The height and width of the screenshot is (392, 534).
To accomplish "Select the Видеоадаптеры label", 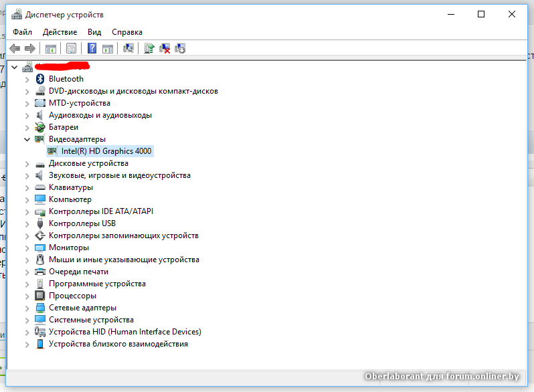I will click(78, 139).
